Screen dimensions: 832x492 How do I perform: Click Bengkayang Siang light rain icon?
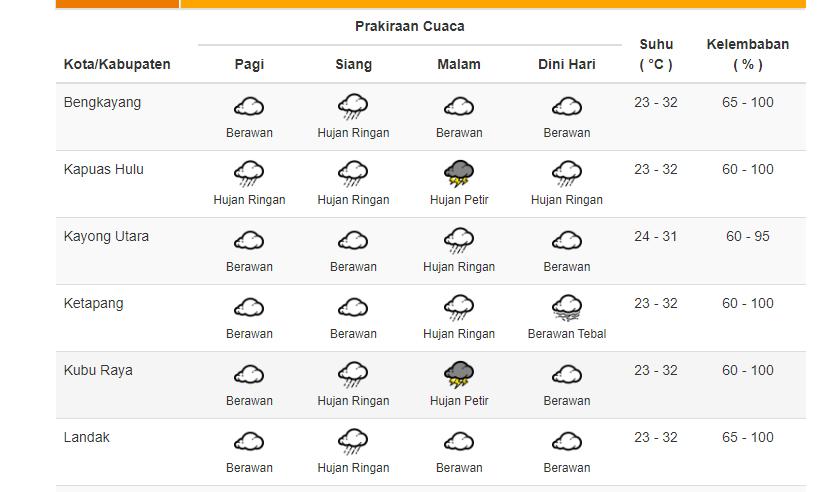353,106
